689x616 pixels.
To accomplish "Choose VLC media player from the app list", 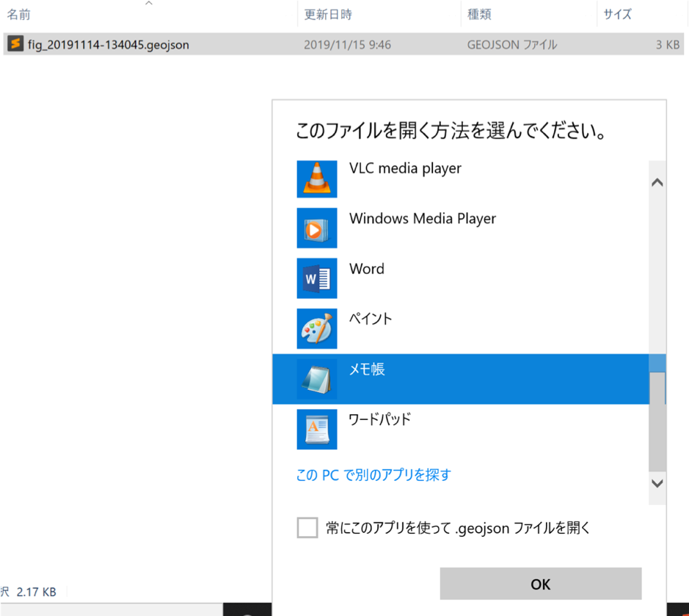I will [460, 179].
